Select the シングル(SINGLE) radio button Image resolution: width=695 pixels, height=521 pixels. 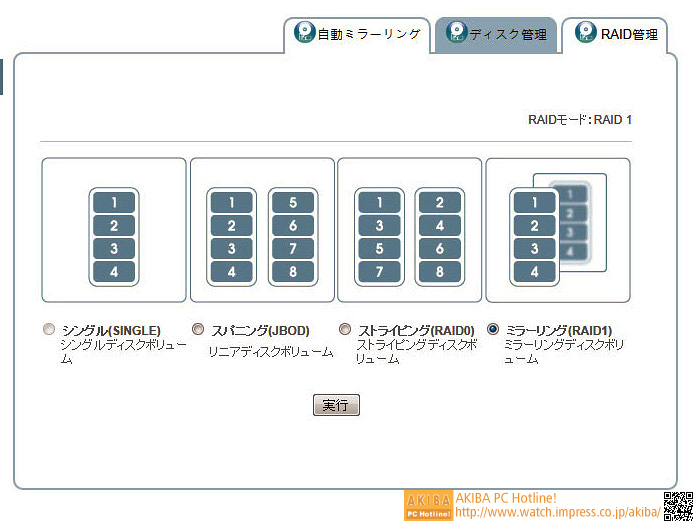pos(49,329)
